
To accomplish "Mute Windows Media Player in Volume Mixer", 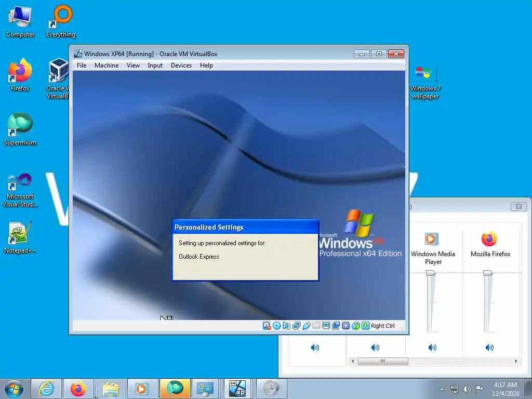I will [x=432, y=348].
